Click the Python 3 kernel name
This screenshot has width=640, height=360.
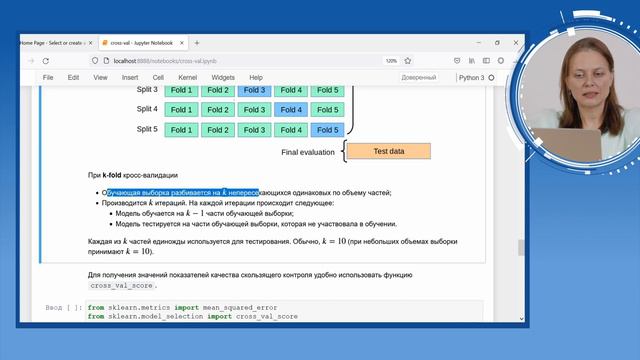click(471, 78)
